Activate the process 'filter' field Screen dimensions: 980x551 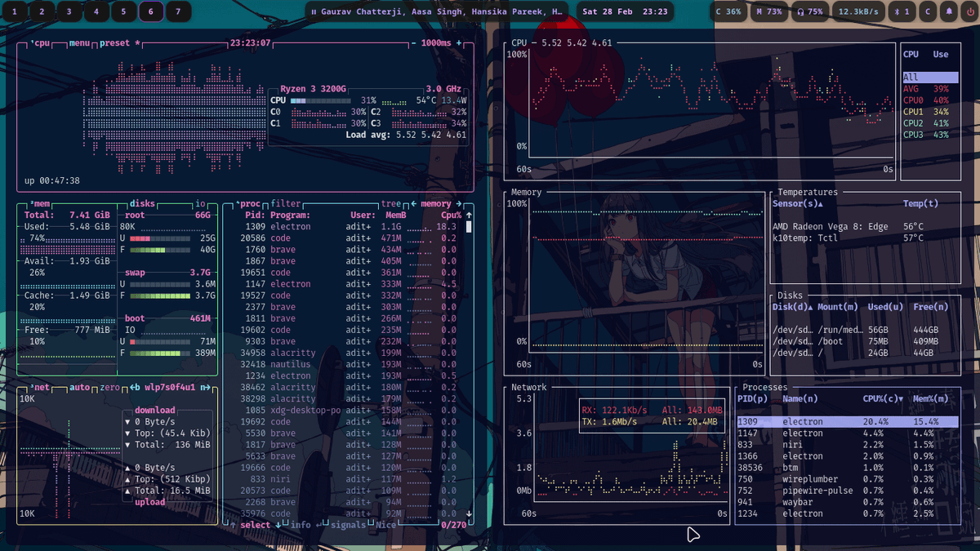coord(286,204)
